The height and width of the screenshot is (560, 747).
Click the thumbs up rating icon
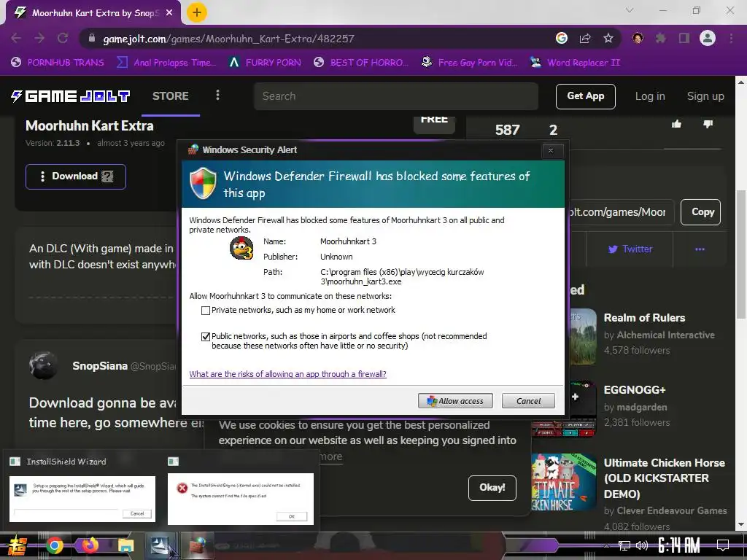[676, 124]
